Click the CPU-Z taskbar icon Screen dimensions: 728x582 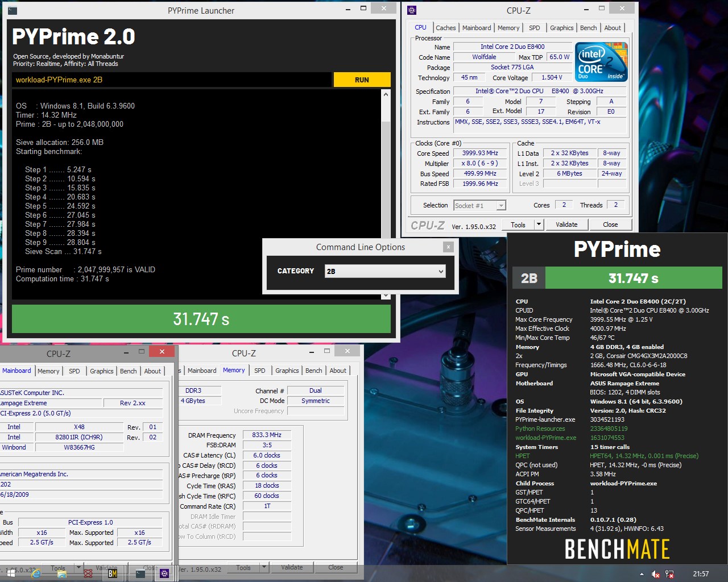164,573
